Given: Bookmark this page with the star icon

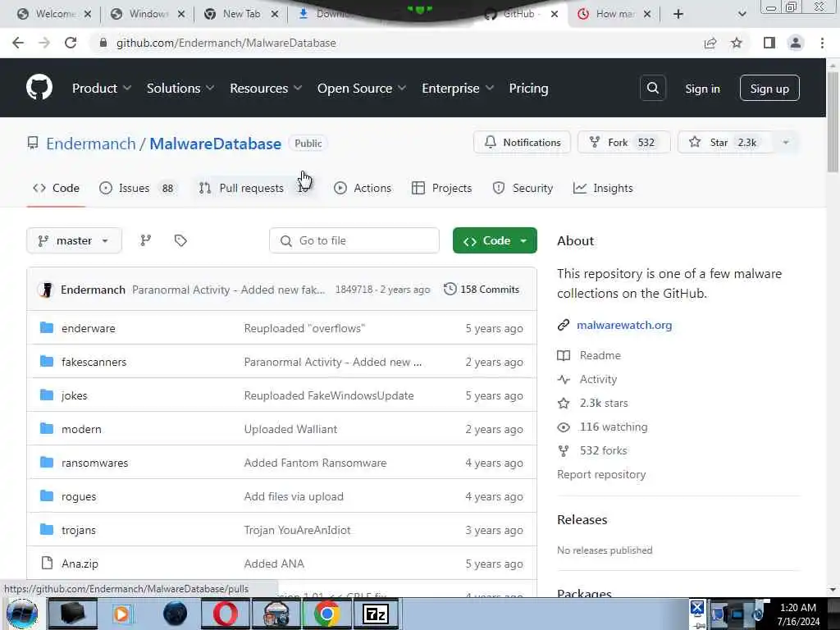Looking at the screenshot, I should [x=737, y=43].
